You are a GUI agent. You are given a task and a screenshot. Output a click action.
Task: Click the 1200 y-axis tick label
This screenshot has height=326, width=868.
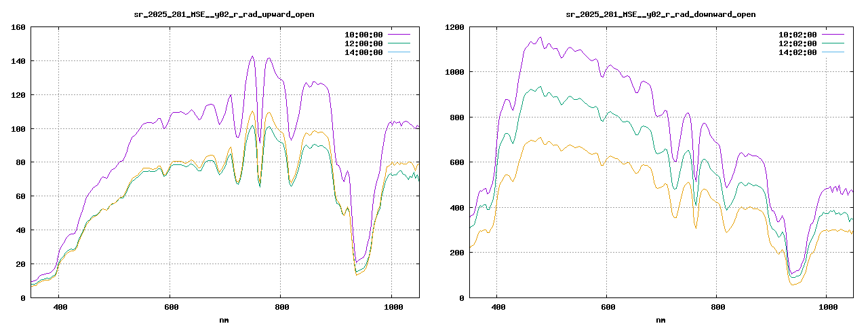click(x=454, y=27)
